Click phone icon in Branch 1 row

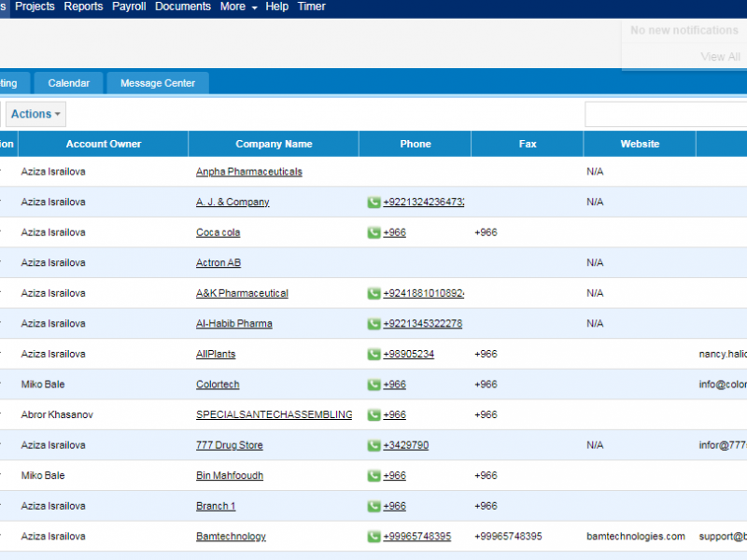click(x=374, y=506)
